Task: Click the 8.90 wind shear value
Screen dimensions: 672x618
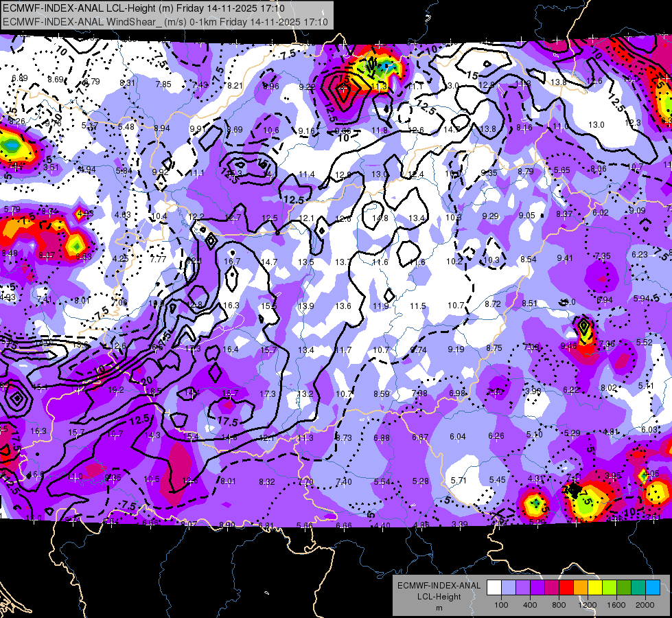Action: coord(227,525)
